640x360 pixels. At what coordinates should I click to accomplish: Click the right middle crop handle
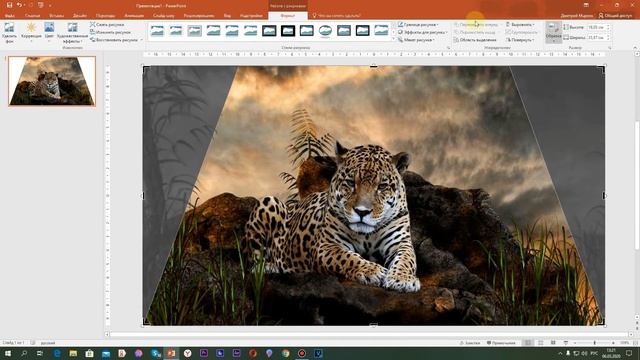[x=604, y=196]
